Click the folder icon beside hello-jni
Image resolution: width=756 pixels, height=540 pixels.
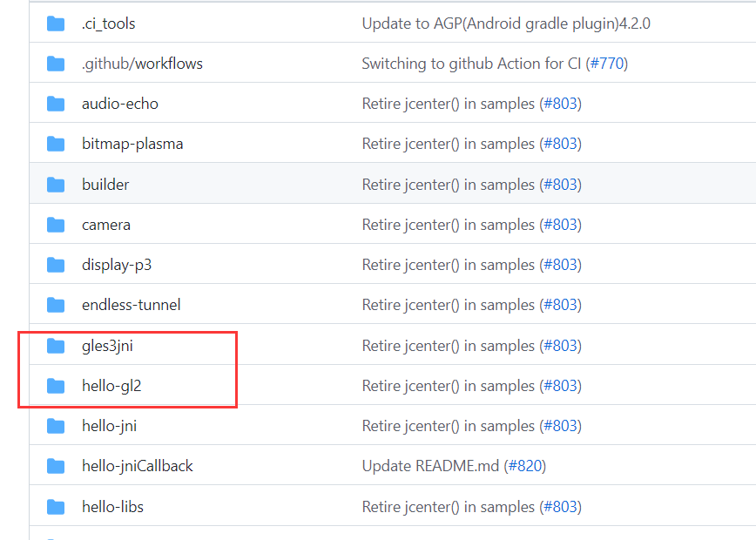point(56,426)
